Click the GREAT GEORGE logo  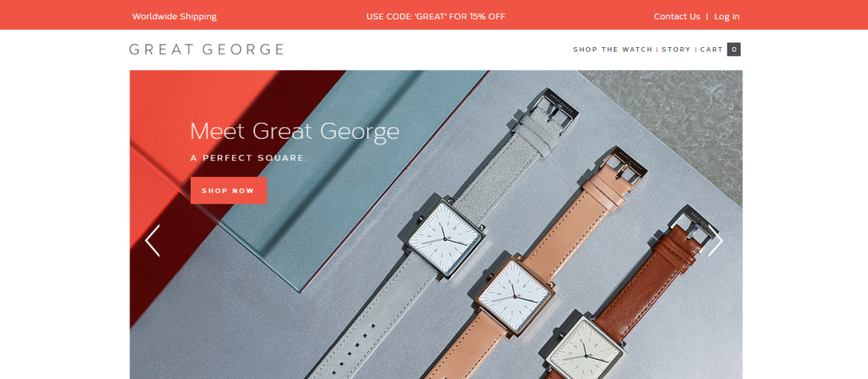[206, 49]
